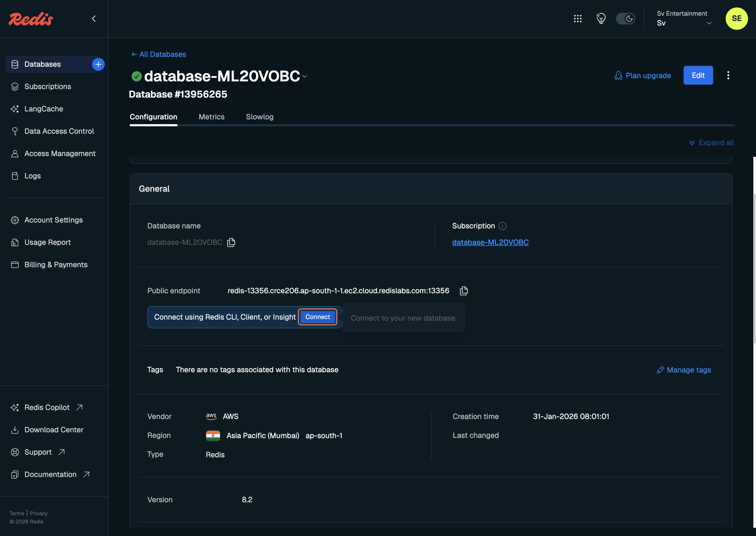Expand the Sv Entertainment account dropdown
The image size is (756, 536).
tap(709, 23)
